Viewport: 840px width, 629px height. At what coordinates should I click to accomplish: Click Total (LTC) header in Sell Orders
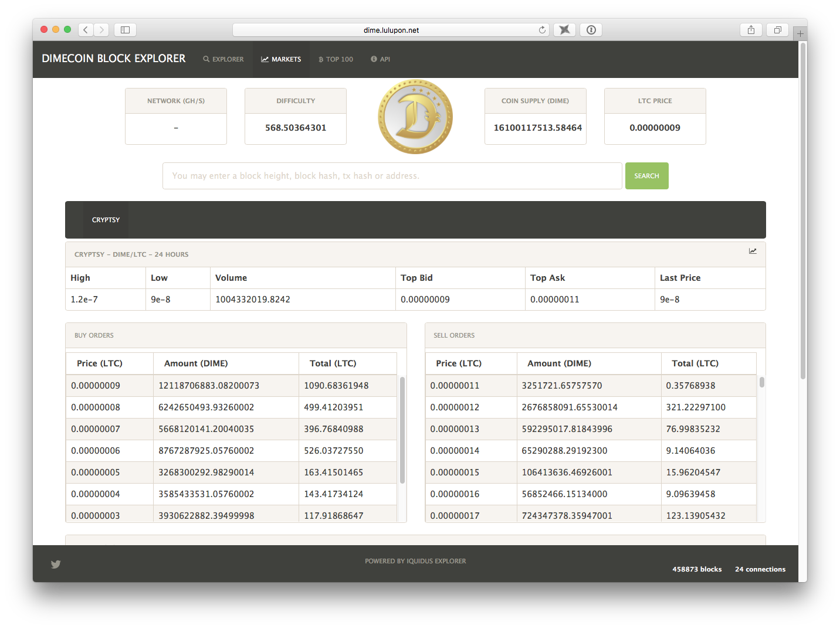point(695,363)
